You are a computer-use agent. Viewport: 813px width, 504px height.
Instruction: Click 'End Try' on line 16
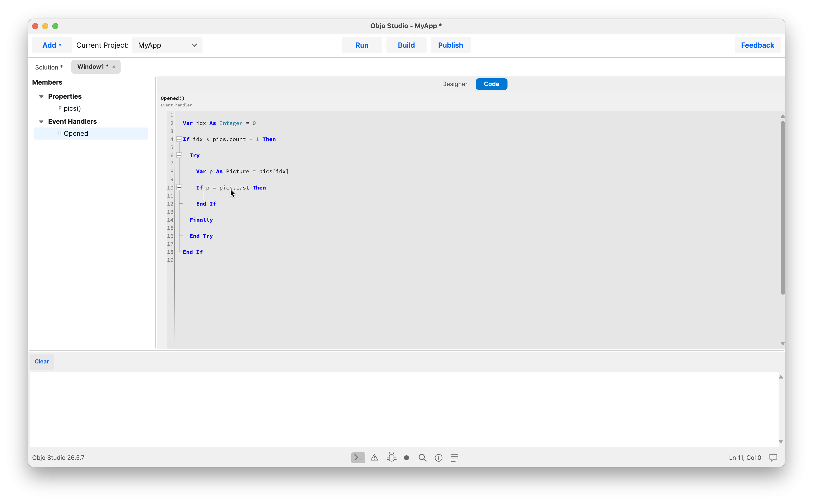point(201,236)
